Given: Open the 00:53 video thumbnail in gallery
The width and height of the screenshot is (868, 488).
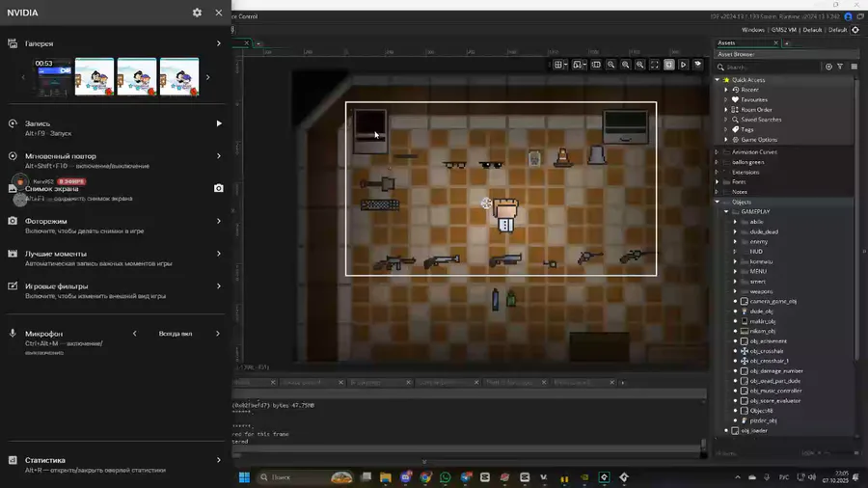Looking at the screenshot, I should pos(53,77).
